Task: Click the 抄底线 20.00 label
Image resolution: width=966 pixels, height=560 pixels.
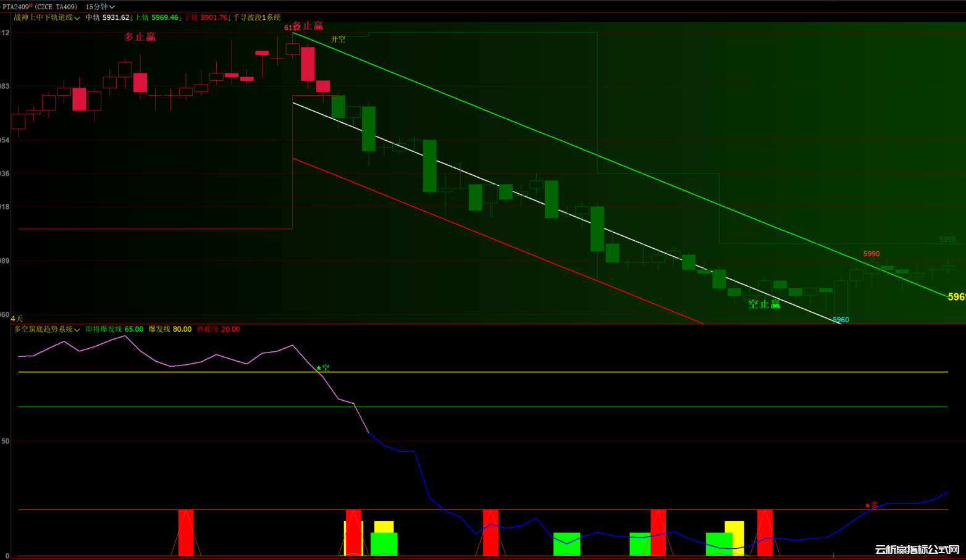Action: (219, 330)
